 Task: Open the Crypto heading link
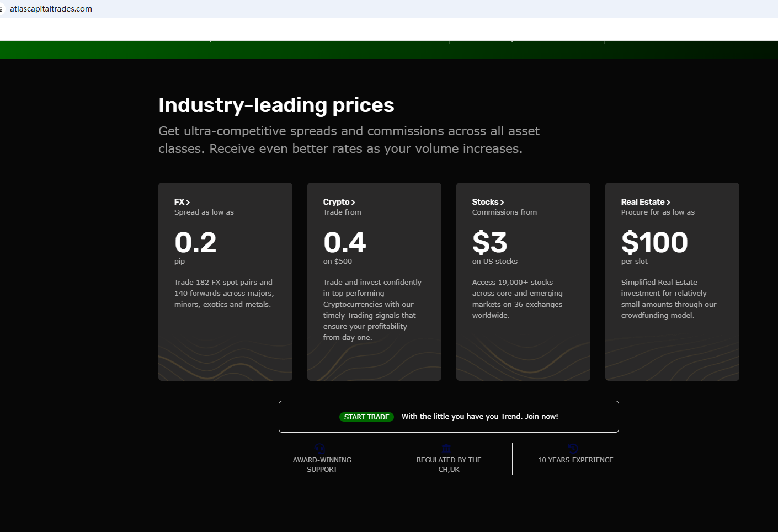336,202
